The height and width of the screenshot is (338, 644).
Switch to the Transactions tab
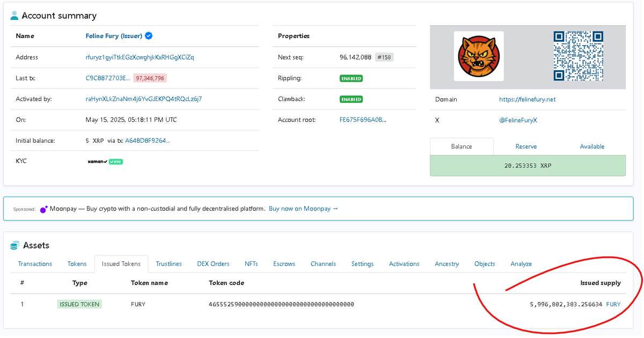[35, 264]
